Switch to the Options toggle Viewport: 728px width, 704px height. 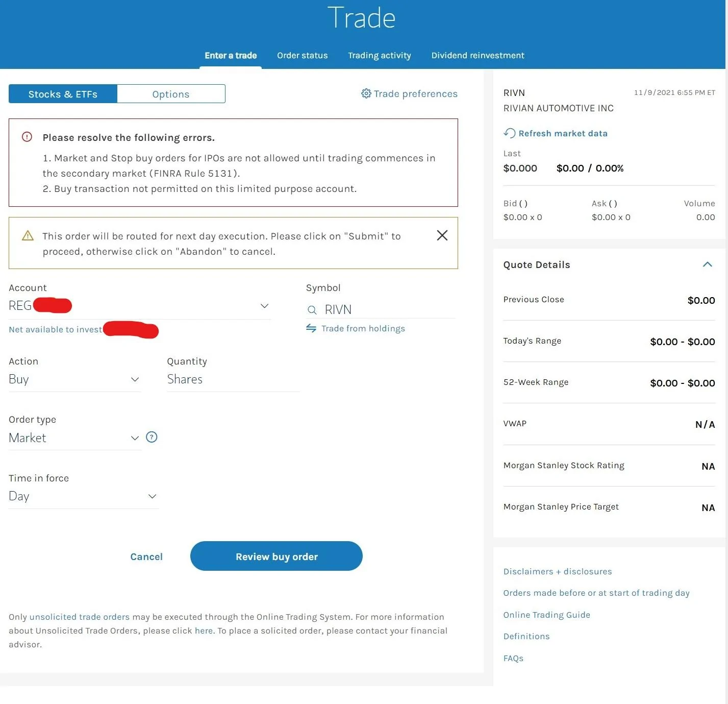171,94
